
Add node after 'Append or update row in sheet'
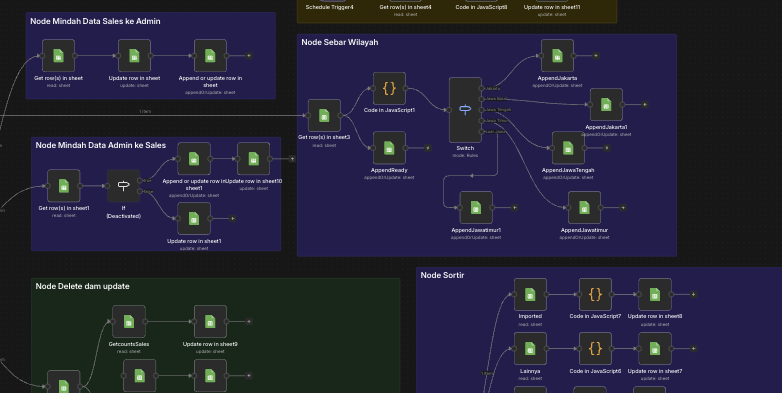click(x=249, y=56)
